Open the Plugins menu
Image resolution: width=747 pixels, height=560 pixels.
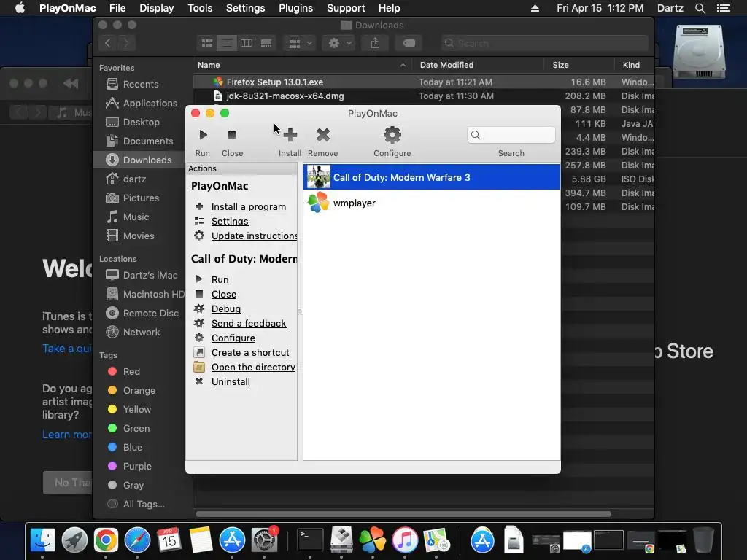click(x=296, y=8)
